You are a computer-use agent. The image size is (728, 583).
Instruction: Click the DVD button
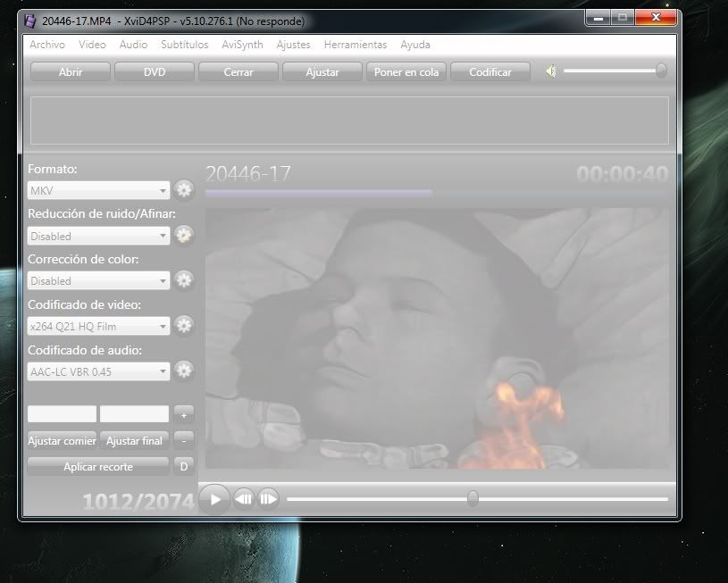point(155,72)
